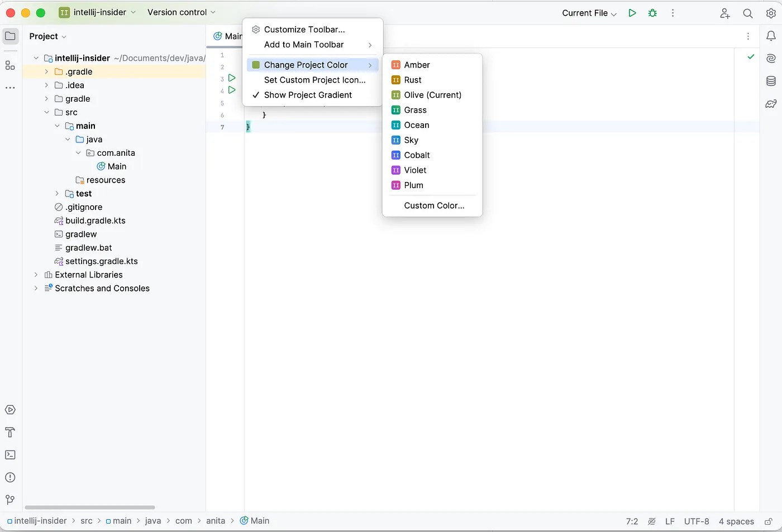This screenshot has height=532, width=782.
Task: Open the Build tool window with the hammer icon
Action: tap(10, 432)
